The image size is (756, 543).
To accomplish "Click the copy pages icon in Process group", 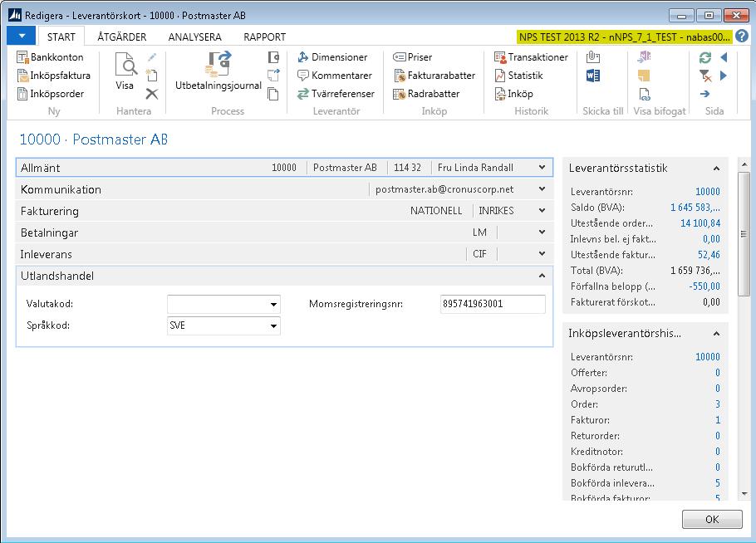I will pos(273,94).
